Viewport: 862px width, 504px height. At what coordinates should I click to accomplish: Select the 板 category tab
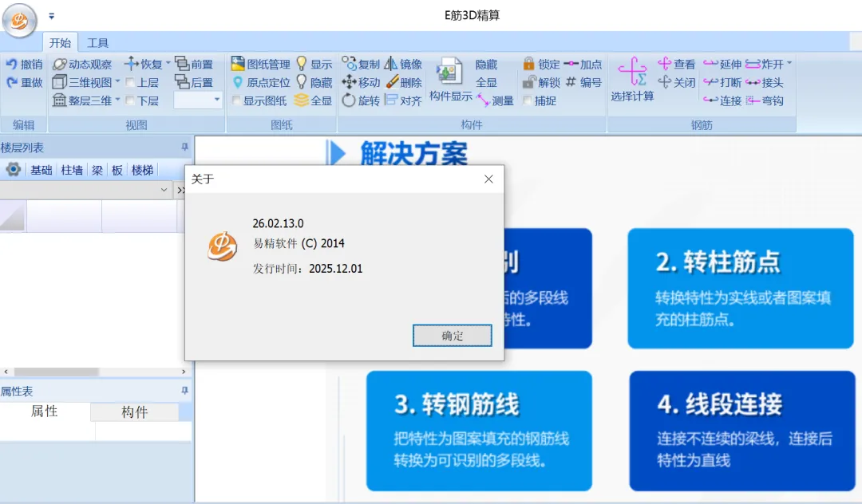coord(117,170)
